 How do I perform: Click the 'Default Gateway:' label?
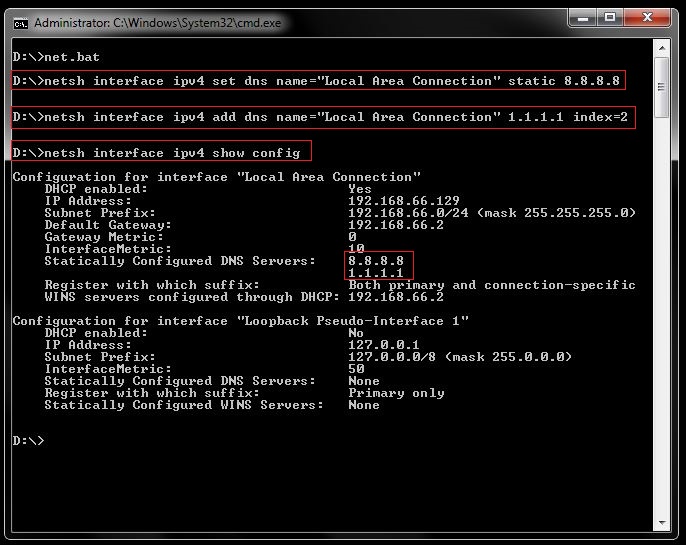(108, 225)
